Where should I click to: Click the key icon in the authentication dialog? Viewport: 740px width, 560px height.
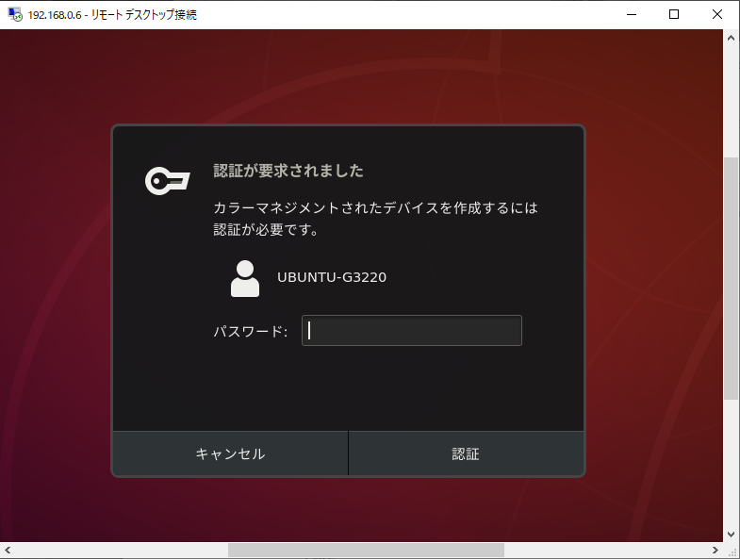[x=168, y=180]
